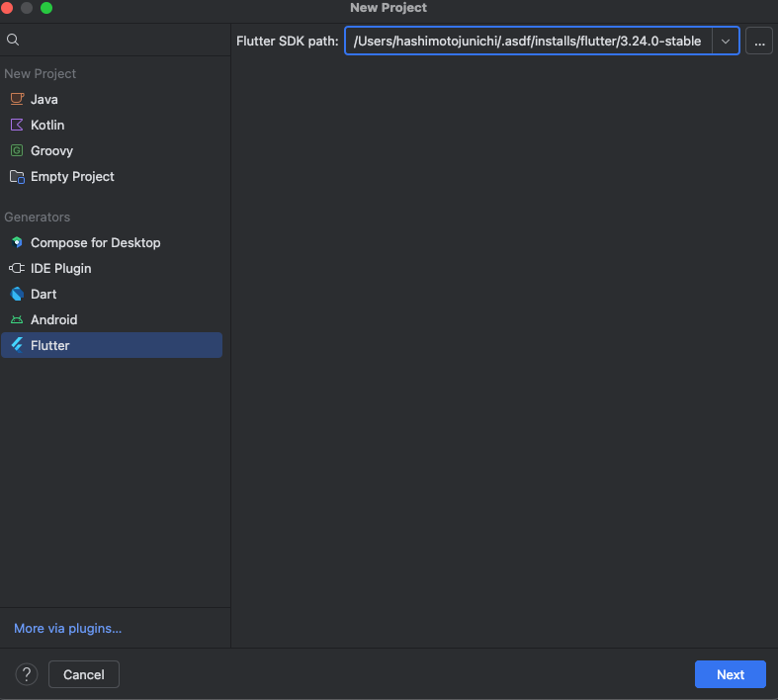Click the Android robot icon

[17, 320]
